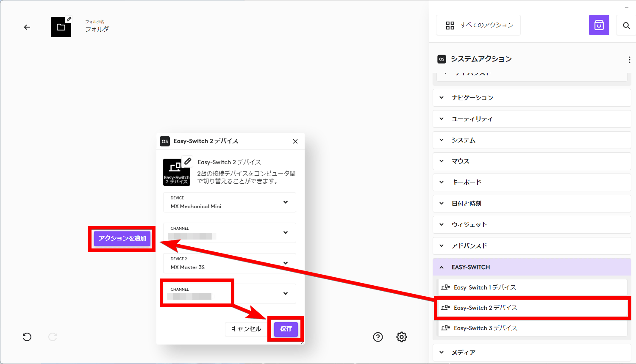Open the System Actions three-dot menu
The width and height of the screenshot is (636, 364).
[629, 60]
